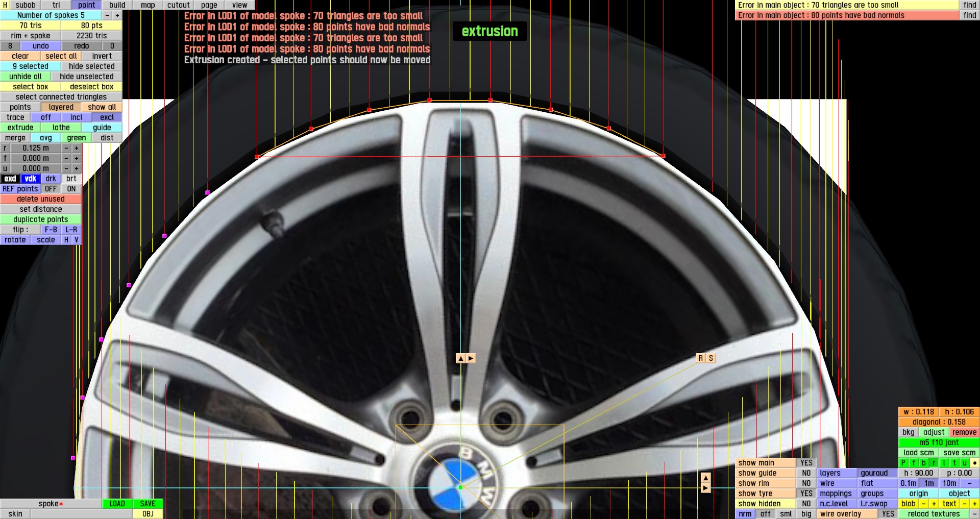Image resolution: width=980 pixels, height=519 pixels.
Task: Remove the background image with remove
Action: 964,432
